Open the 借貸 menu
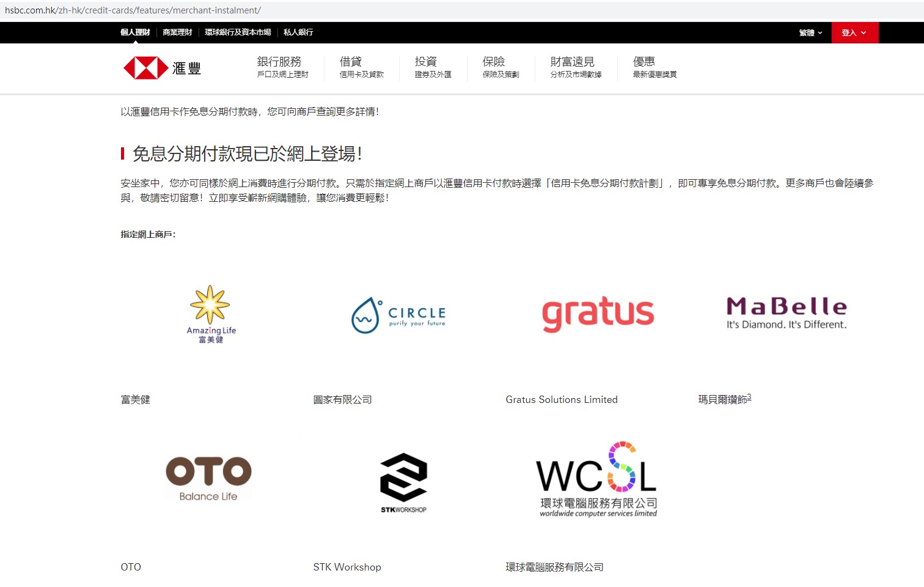 click(x=361, y=67)
